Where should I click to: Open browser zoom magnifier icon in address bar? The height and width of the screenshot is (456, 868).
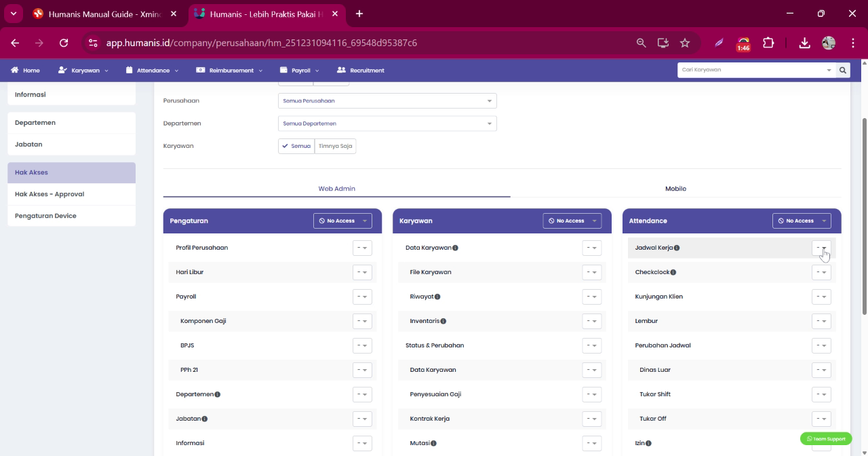(x=641, y=43)
